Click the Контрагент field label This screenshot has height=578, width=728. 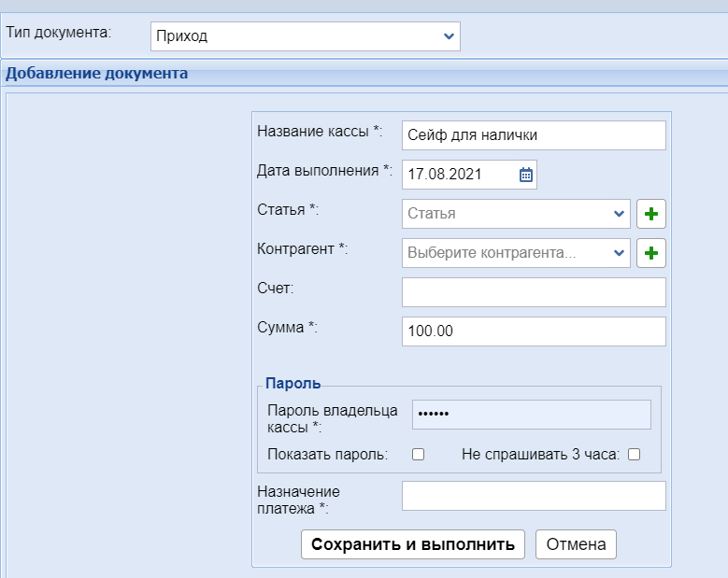302,249
